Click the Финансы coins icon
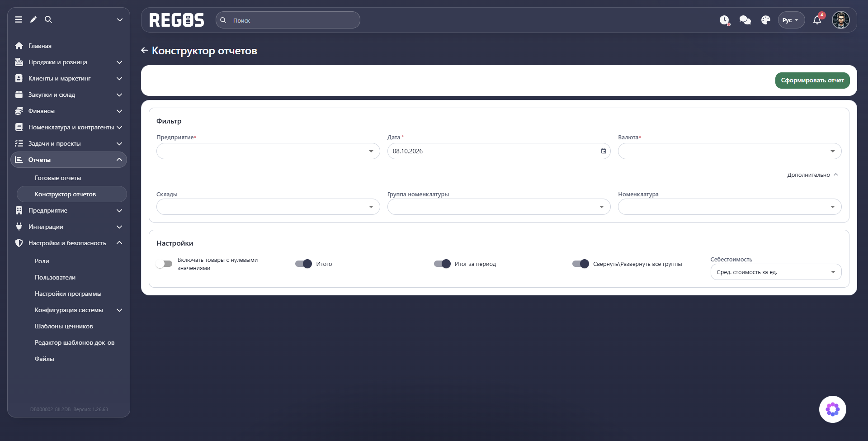The image size is (868, 441). (19, 111)
